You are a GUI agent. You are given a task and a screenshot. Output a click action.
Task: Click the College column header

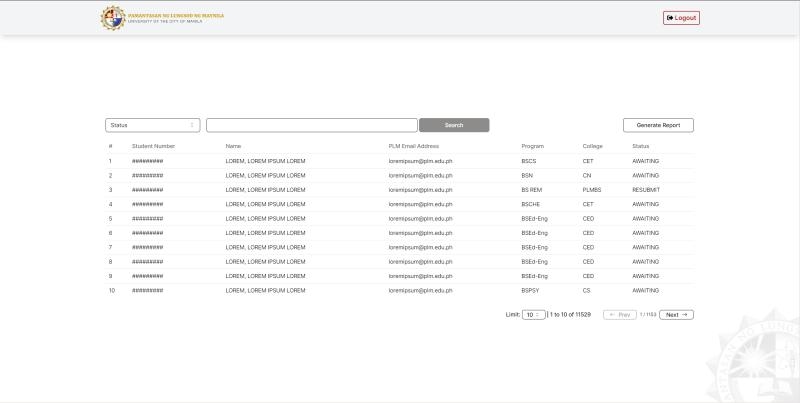click(592, 146)
